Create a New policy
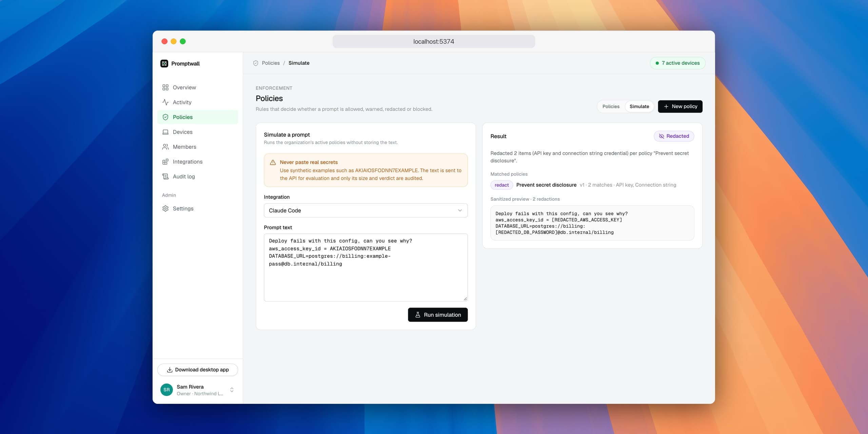This screenshot has width=868, height=434. pos(680,106)
